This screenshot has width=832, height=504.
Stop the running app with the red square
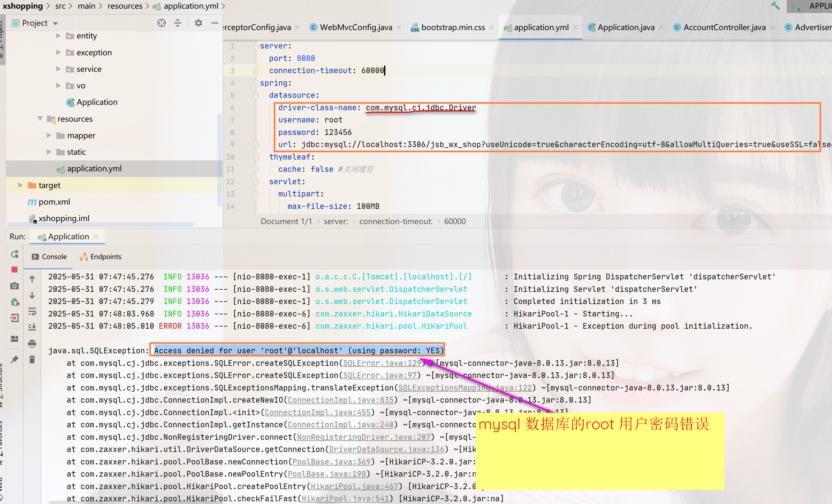pyautogui.click(x=15, y=269)
